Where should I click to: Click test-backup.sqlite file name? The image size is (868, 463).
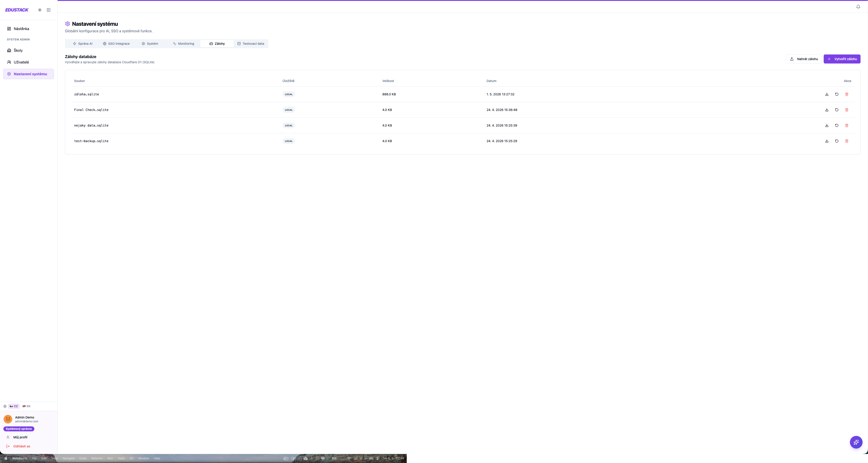(91, 141)
